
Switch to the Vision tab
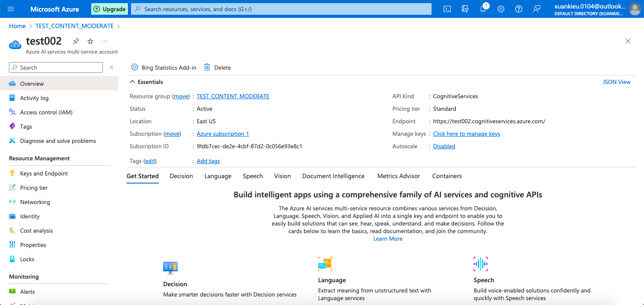coord(282,176)
